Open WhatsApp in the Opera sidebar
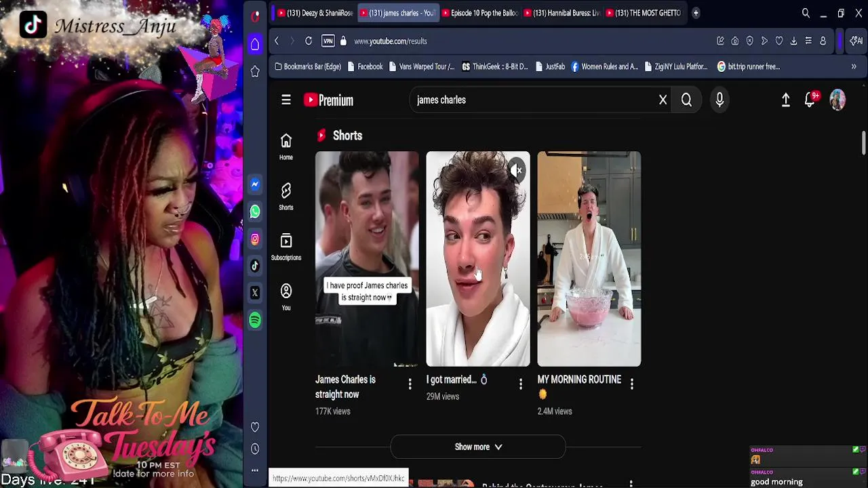Screen dimensions: 868x488 (255, 211)
